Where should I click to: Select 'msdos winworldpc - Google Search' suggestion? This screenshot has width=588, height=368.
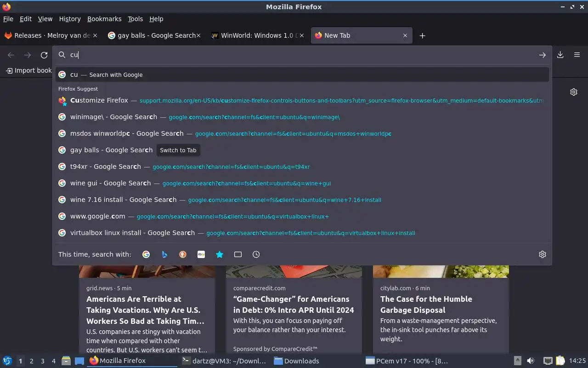tap(302, 133)
